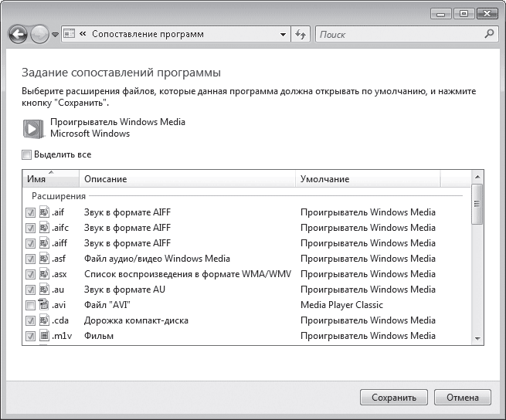This screenshot has width=506, height=420.
Task: Toggle the .asf extension checkbox
Action: coord(30,259)
